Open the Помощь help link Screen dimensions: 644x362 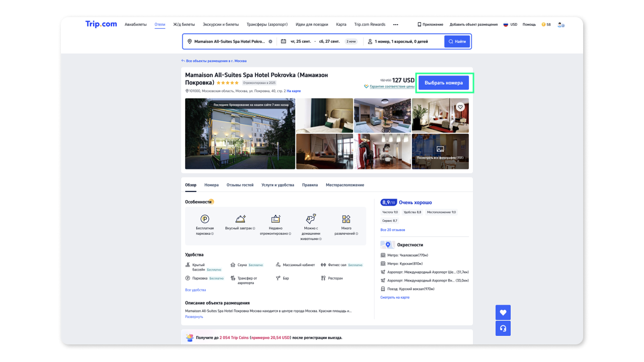tap(529, 25)
